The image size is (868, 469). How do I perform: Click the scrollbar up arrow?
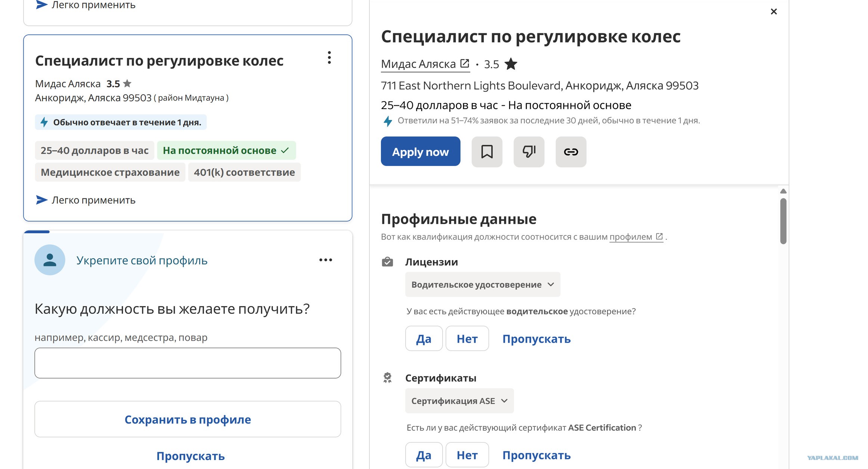tap(783, 191)
